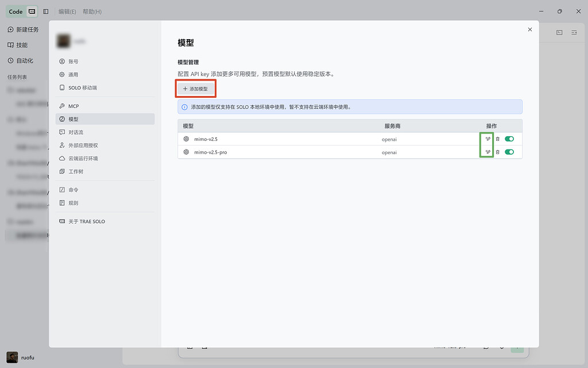The height and width of the screenshot is (368, 588).
Task: Open the 工作树 settings section
Action: pyautogui.click(x=105, y=171)
